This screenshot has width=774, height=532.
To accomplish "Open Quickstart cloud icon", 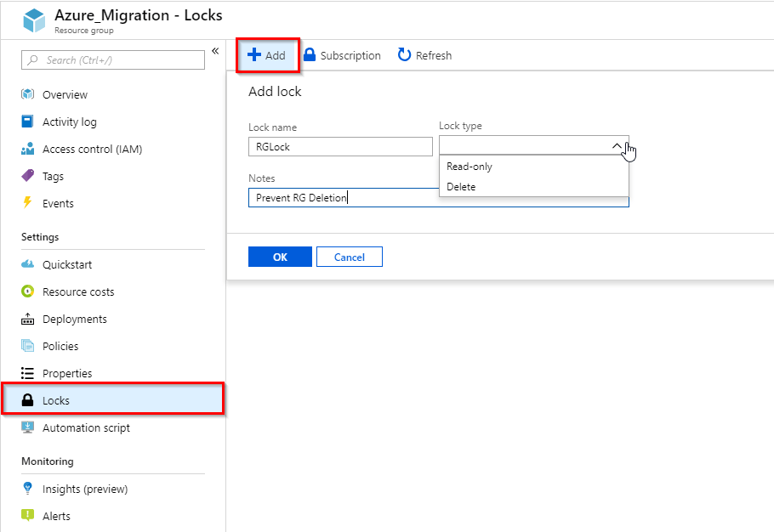I will tap(27, 264).
